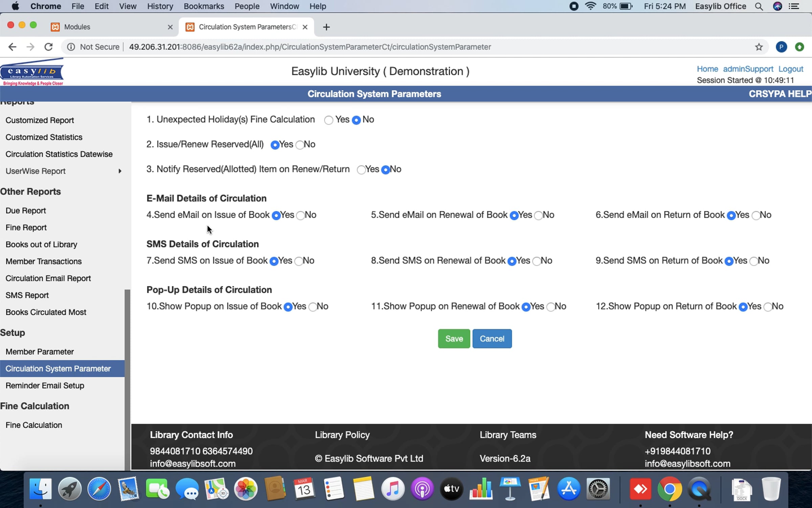
Task: Open Google Chrome from the dock
Action: coord(670,489)
